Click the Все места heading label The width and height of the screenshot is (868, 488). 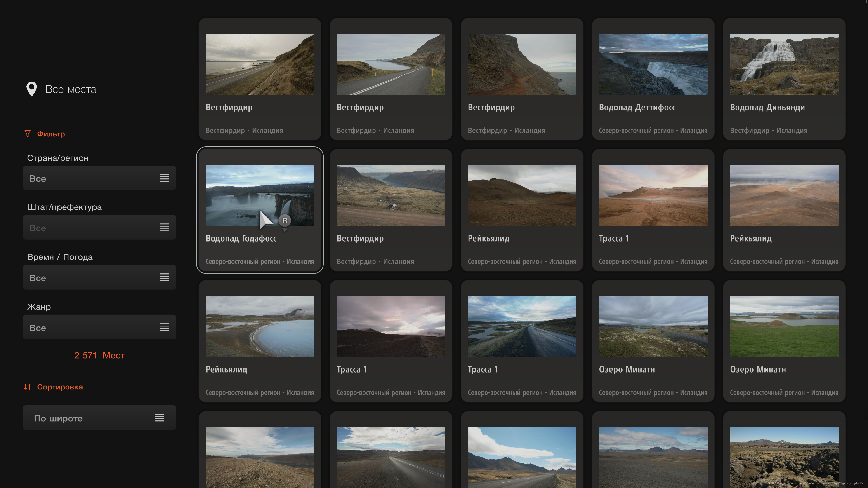pos(71,89)
